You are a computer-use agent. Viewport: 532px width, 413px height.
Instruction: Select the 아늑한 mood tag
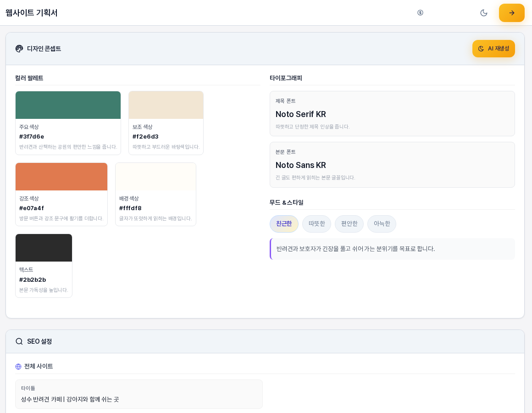[x=382, y=223]
